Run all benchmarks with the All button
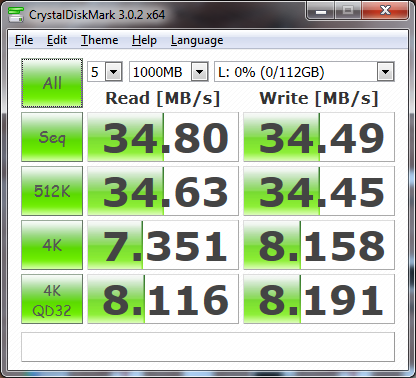The width and height of the screenshot is (416, 378). tap(52, 83)
